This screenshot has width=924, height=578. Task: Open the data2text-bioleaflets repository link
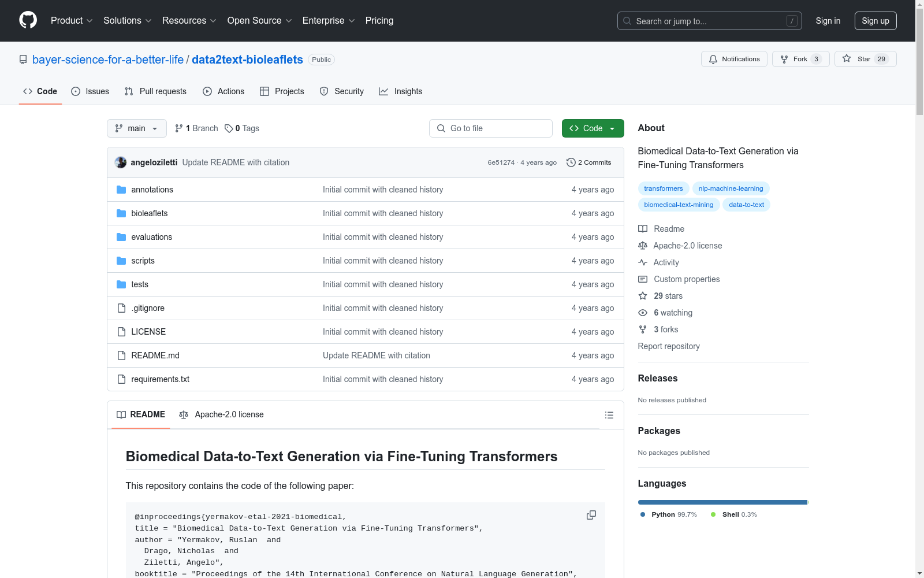[x=247, y=60]
